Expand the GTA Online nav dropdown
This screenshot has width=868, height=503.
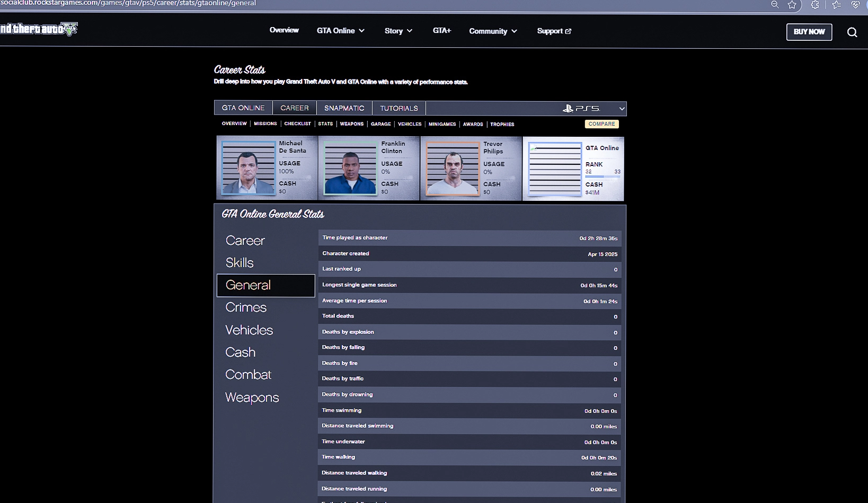point(341,31)
